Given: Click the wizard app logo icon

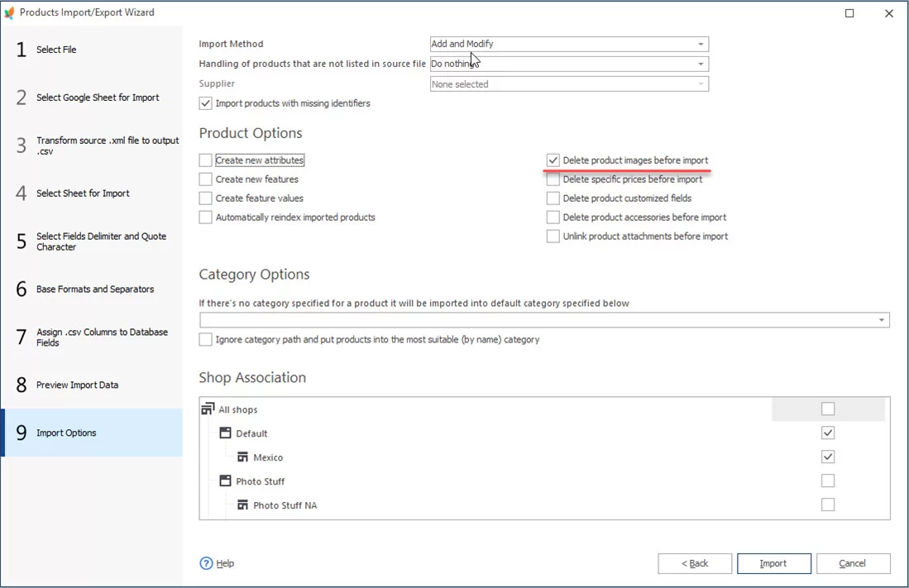Looking at the screenshot, I should pos(9,13).
